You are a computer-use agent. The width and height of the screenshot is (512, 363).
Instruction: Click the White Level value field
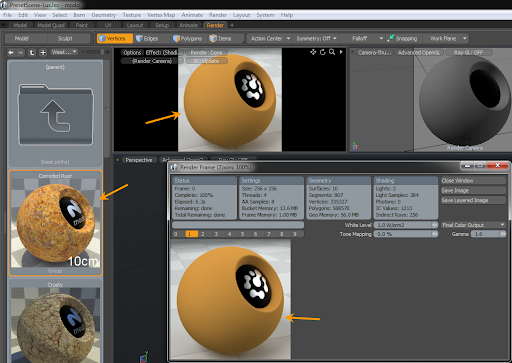click(403, 225)
